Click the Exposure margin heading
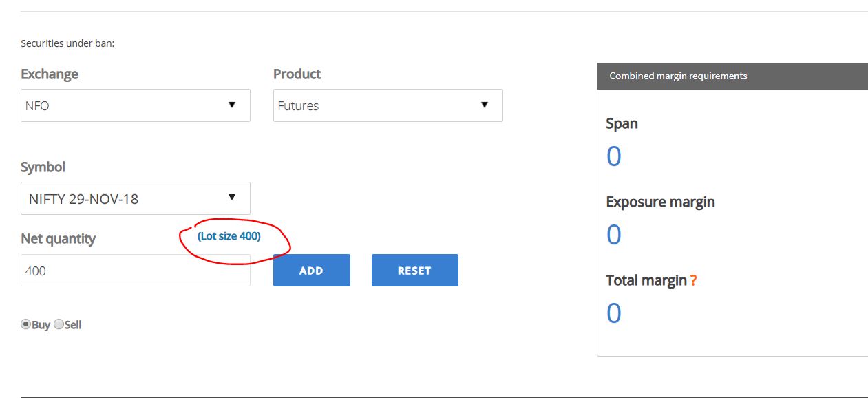 [x=661, y=202]
